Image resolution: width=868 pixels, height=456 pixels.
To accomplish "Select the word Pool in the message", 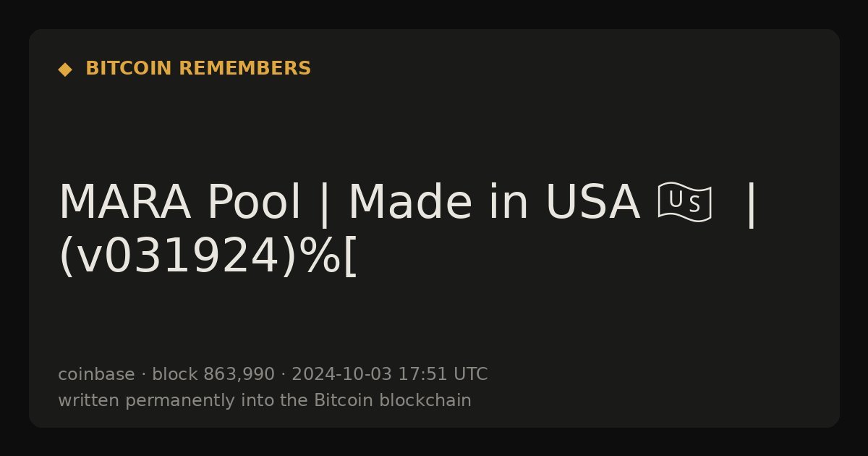I will [253, 203].
